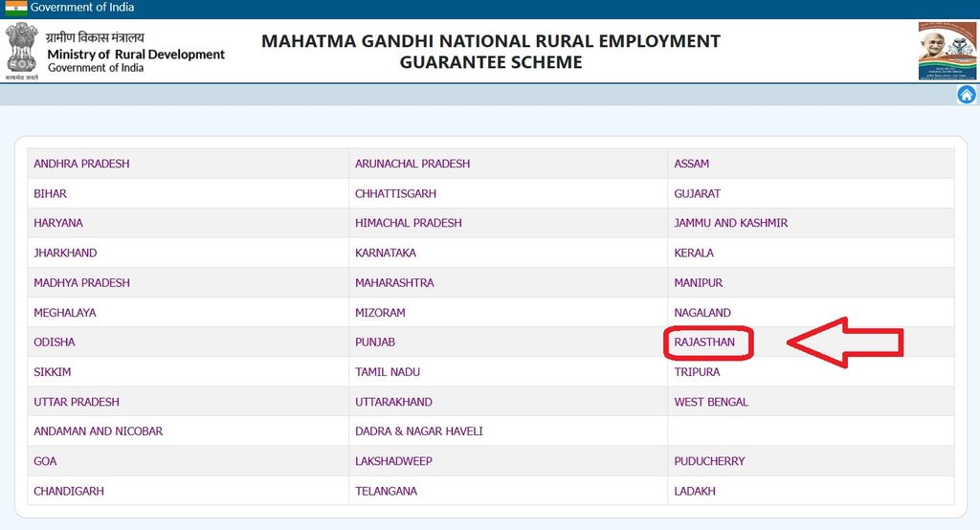
Task: Open the Rajasthan state link
Action: pyautogui.click(x=704, y=342)
